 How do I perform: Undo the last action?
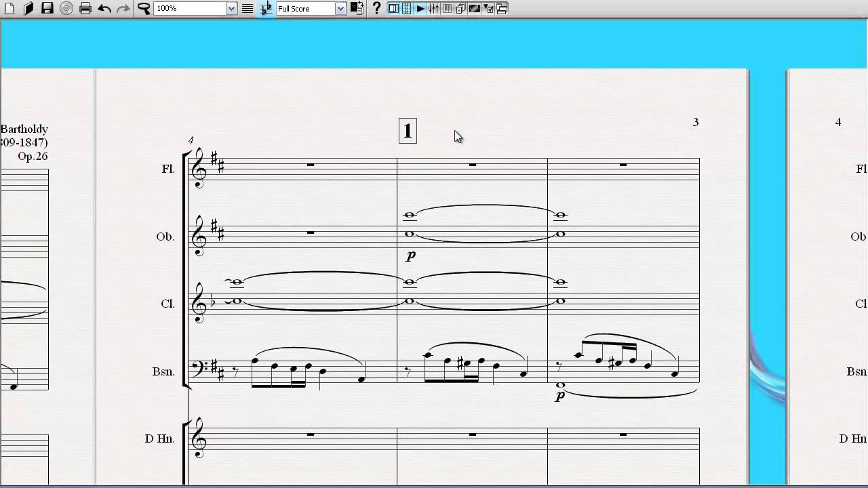pos(104,8)
